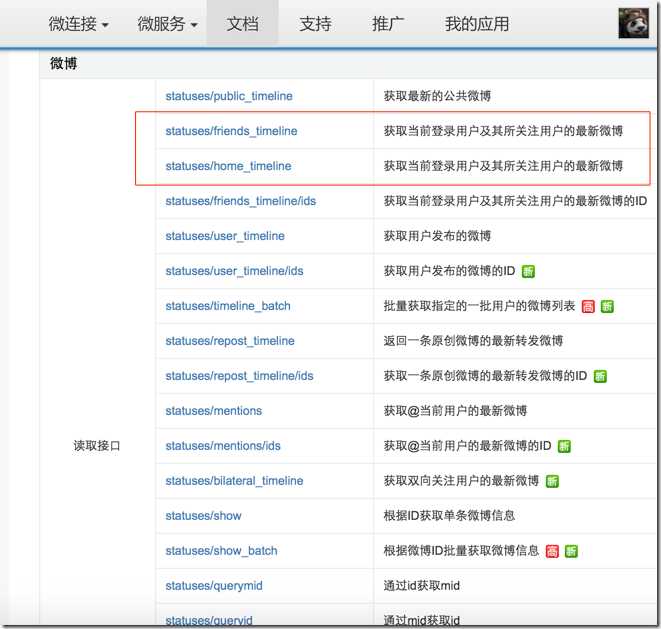The image size is (661, 629).
Task: Select description 获取用户发布的微博
Action: click(x=437, y=236)
